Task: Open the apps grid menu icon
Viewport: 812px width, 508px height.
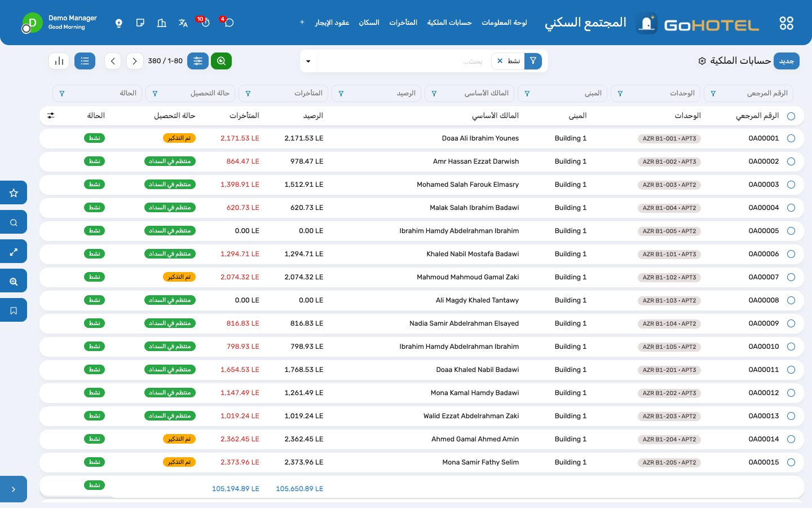Action: [x=786, y=23]
